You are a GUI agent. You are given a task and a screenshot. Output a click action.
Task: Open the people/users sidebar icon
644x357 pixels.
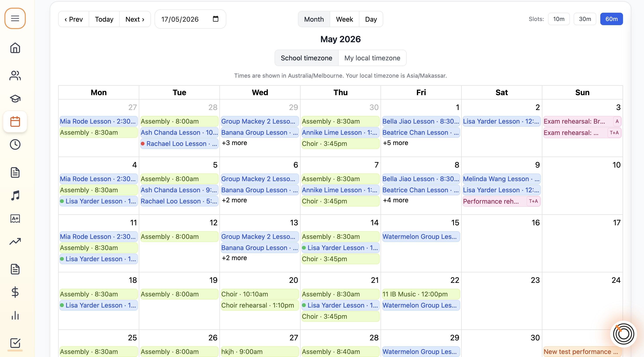[15, 75]
